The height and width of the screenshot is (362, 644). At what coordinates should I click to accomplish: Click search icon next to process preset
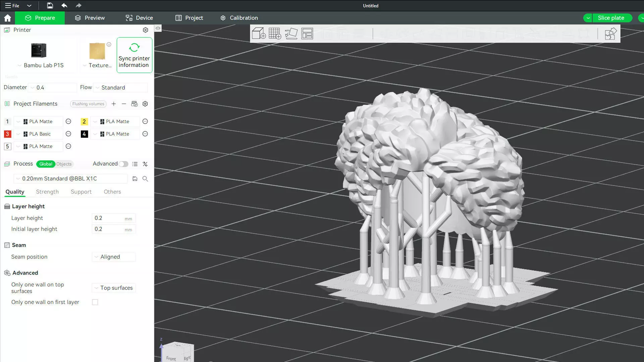pos(145,179)
